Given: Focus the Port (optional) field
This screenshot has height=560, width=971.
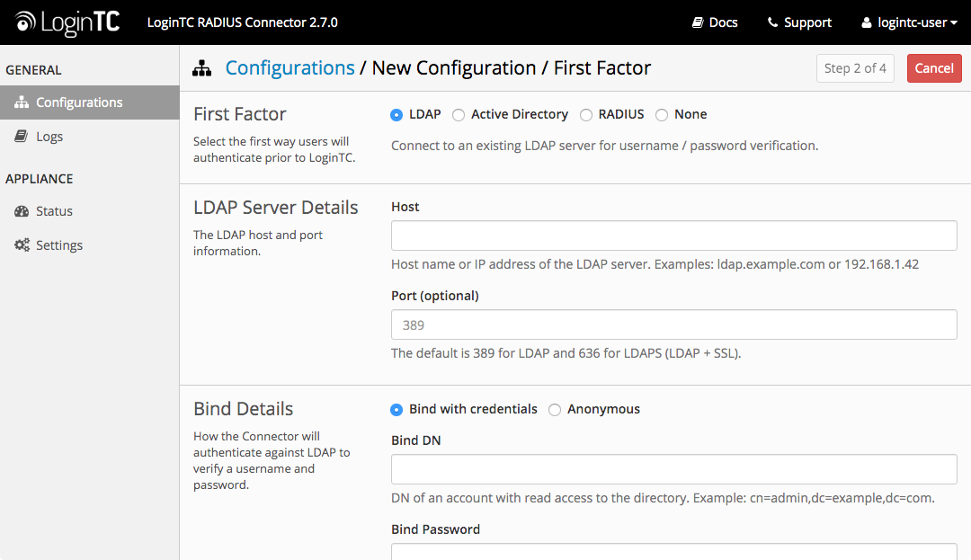Looking at the screenshot, I should 673,324.
